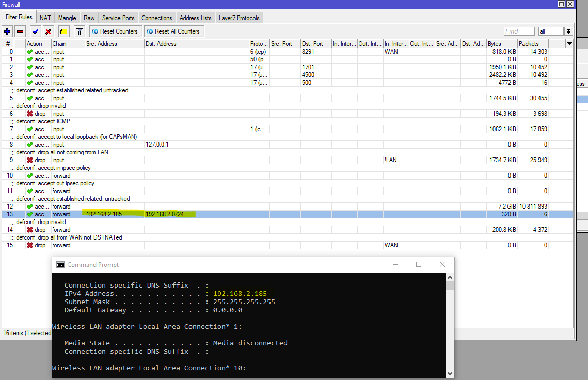The height and width of the screenshot is (380, 588).
Task: Click the Command Prompt title bar icon
Action: pyautogui.click(x=60, y=265)
